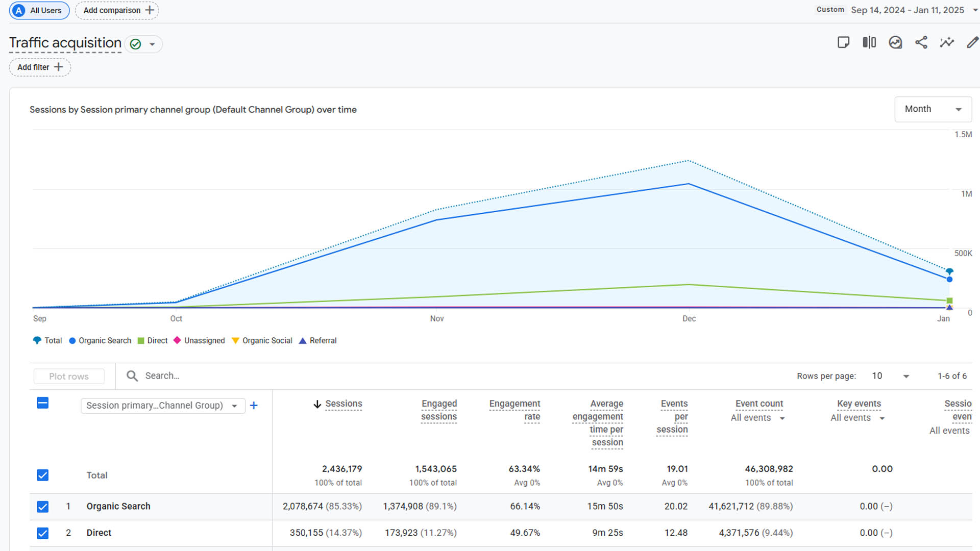Open the date range picker dropdown arrow
Screen dimensions: 980x551
(975, 10)
